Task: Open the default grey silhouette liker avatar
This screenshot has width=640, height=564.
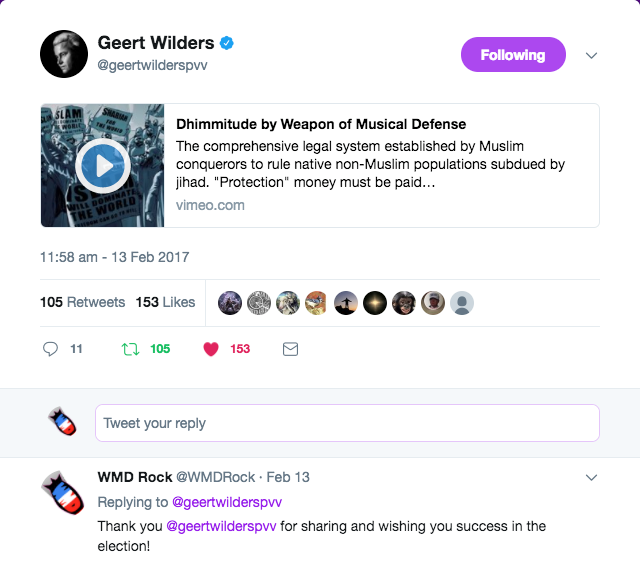Action: point(462,303)
